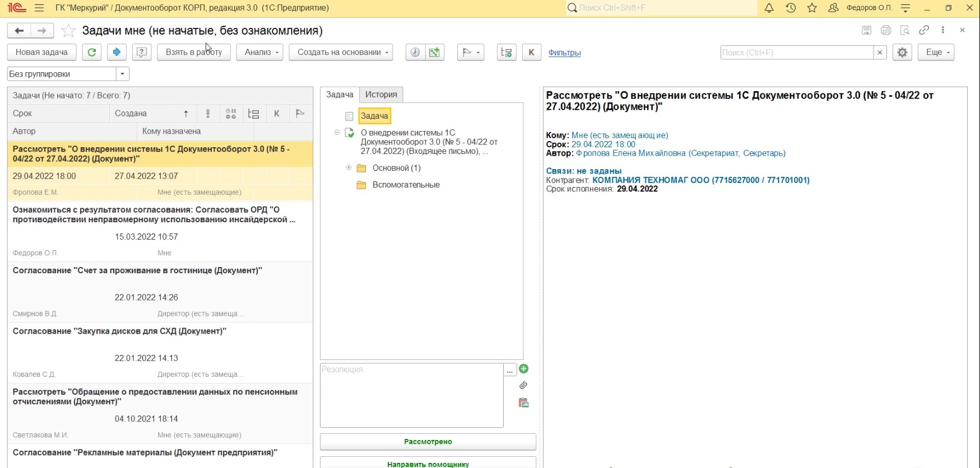Open the vertical dots more menu
The height and width of the screenshot is (468, 980).
(943, 30)
